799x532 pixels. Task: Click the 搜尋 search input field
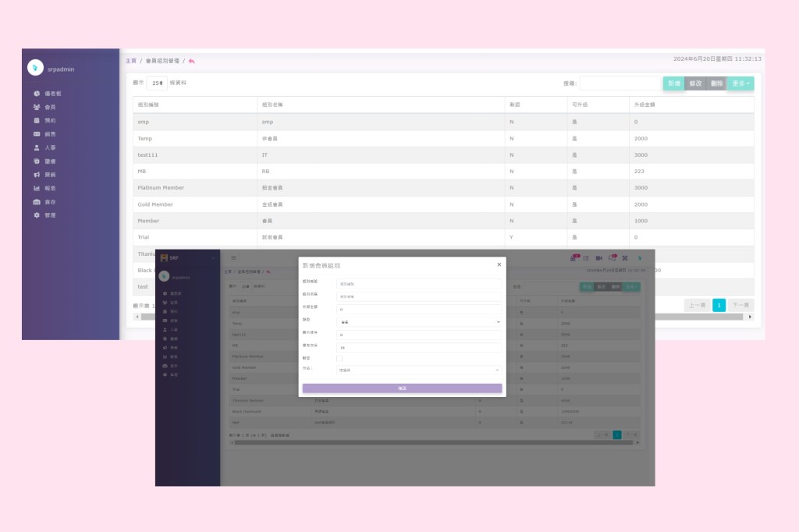(620, 83)
